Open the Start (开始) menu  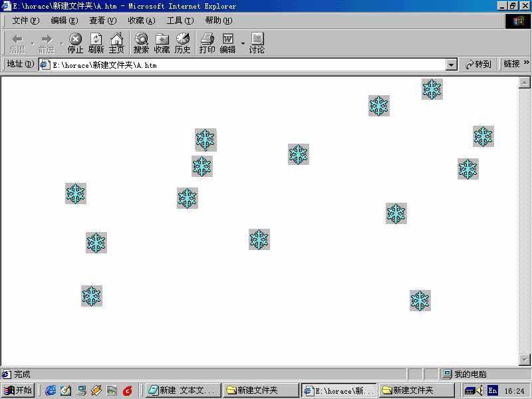(18, 390)
